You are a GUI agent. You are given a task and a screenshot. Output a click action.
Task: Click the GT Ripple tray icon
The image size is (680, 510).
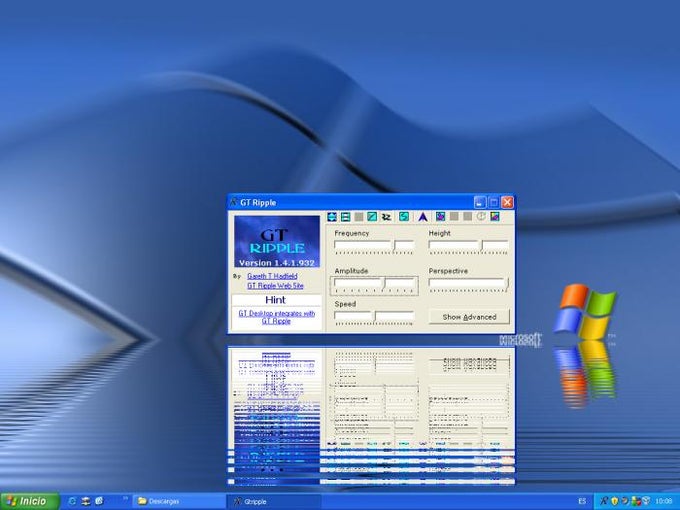[x=604, y=501]
